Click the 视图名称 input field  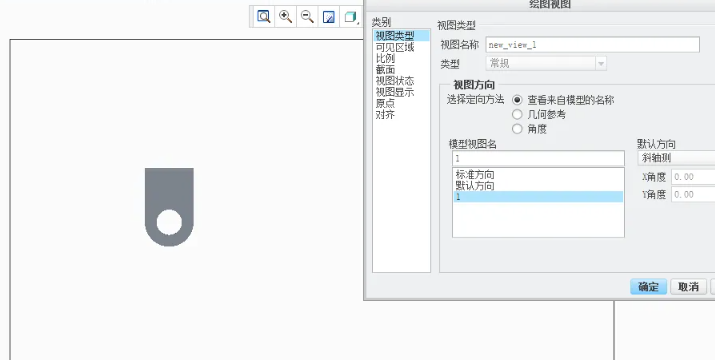[592, 45]
